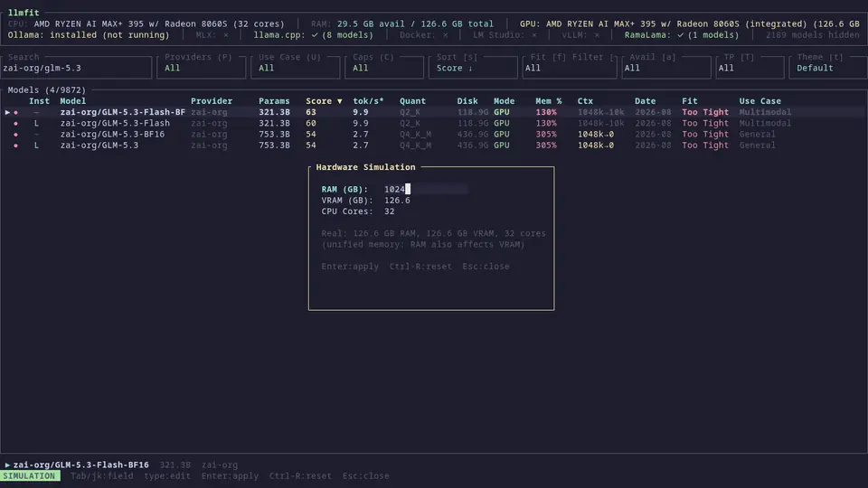Open the Avail filter dropdown
This screenshot has width=868, height=488.
pyautogui.click(x=666, y=68)
